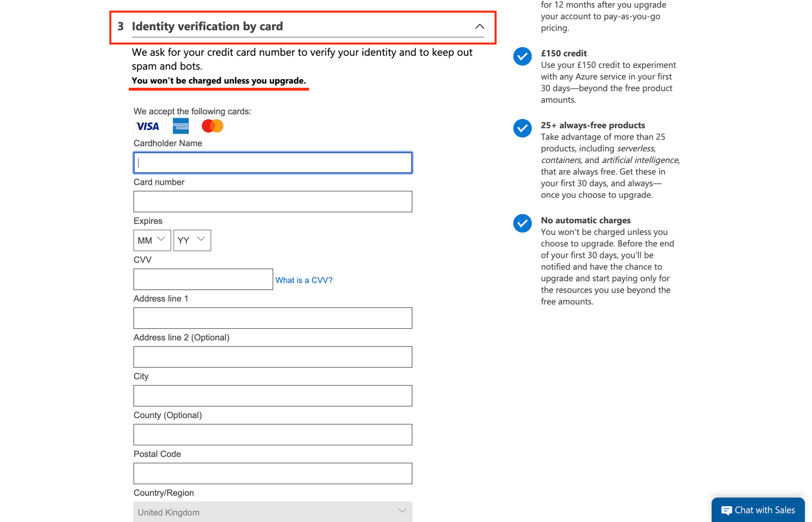
Task: Click inside the Cardholder Name field
Action: point(273,162)
